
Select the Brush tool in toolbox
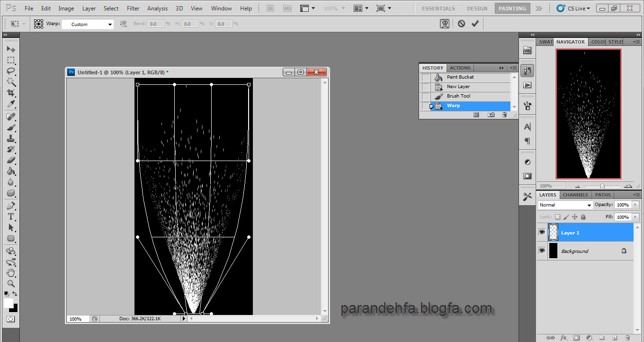(11, 127)
